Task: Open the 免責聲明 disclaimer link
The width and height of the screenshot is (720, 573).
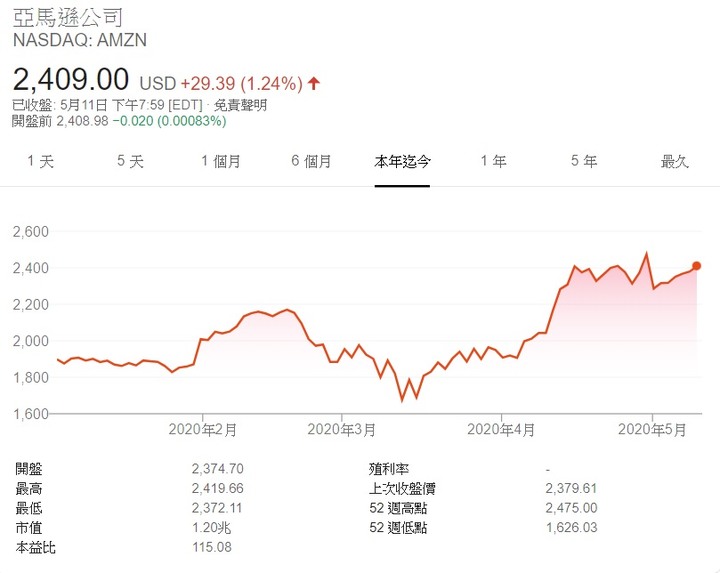Action: click(240, 105)
